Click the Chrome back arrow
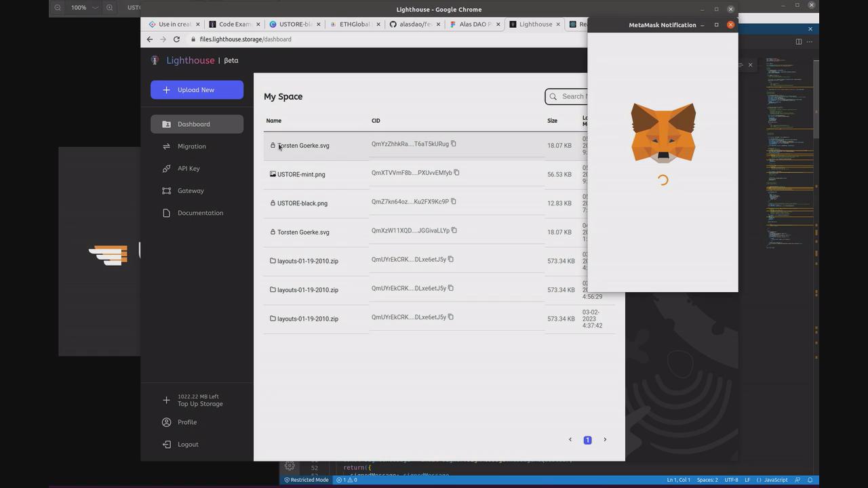The height and width of the screenshot is (488, 868). click(150, 39)
